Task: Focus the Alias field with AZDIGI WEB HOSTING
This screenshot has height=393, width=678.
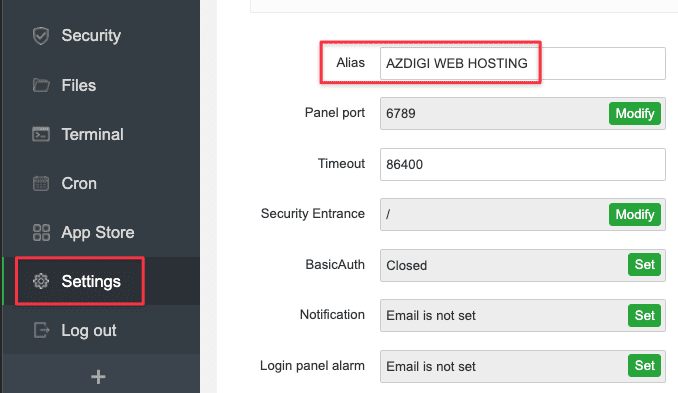Action: click(523, 64)
